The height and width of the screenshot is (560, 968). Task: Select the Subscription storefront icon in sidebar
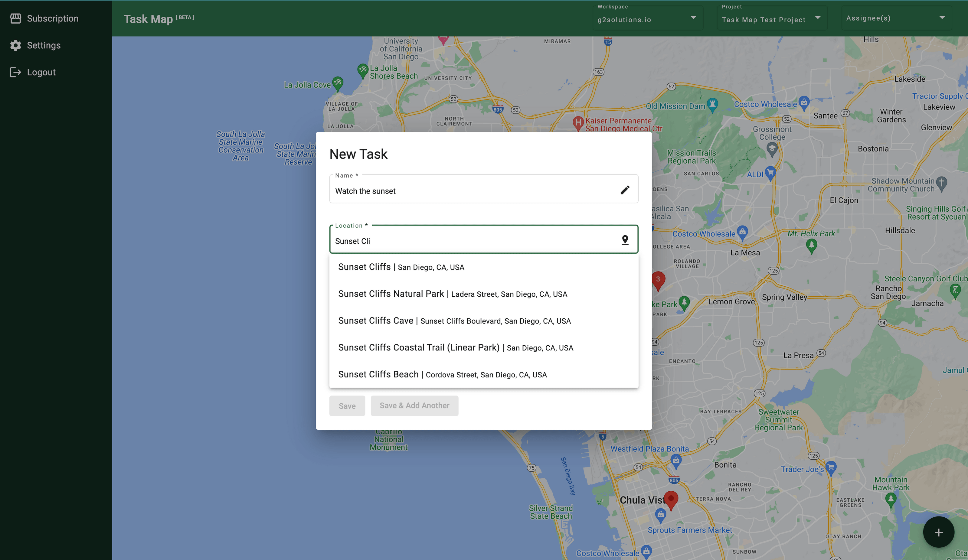(15, 18)
